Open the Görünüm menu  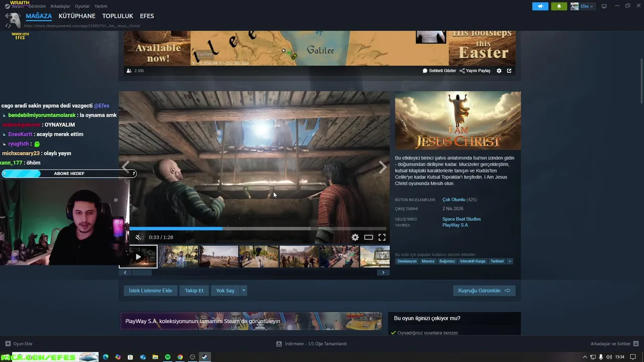tap(37, 6)
